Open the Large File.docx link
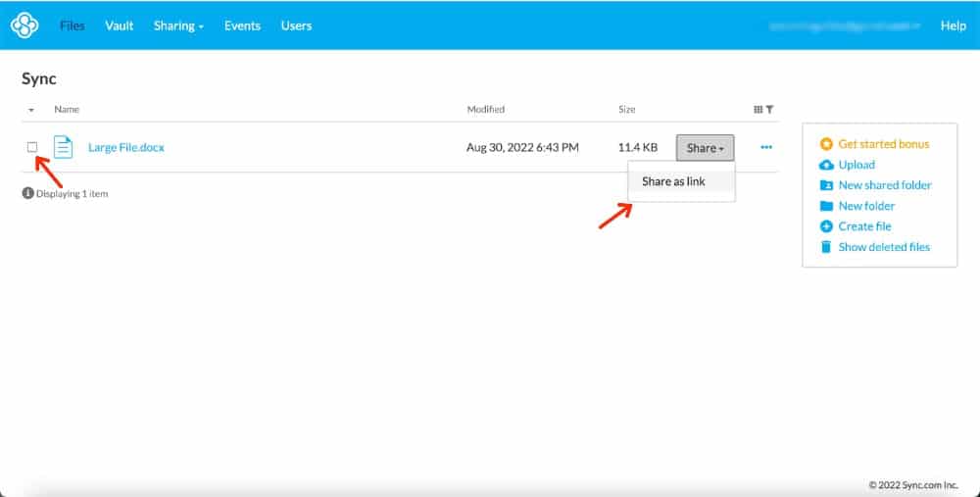The width and height of the screenshot is (980, 497). [x=126, y=148]
